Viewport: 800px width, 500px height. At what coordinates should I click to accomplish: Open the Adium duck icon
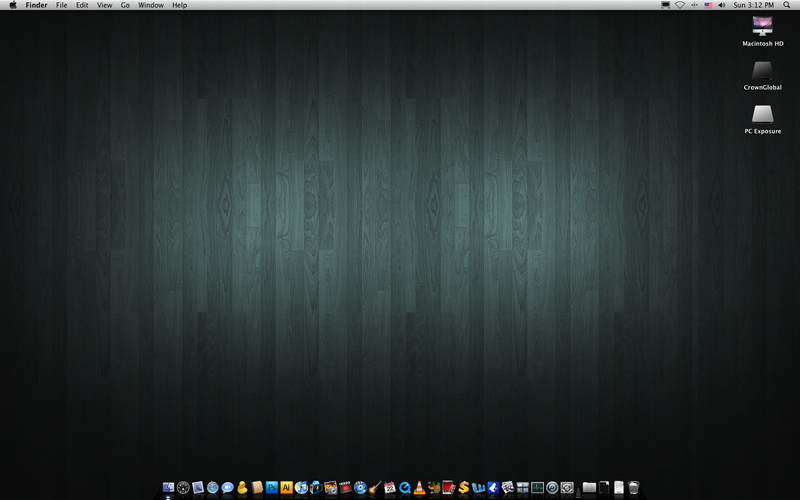point(242,488)
